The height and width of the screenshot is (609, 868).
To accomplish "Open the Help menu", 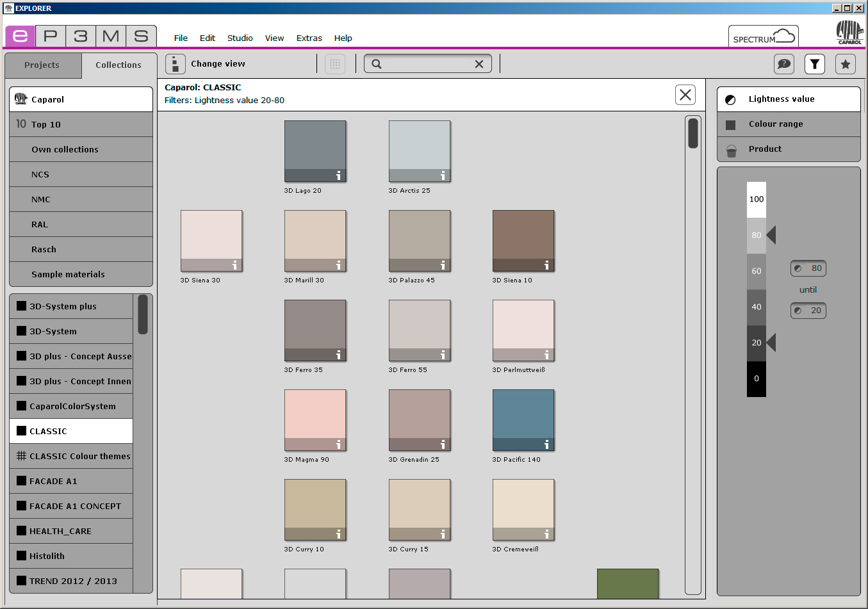I will [x=343, y=38].
